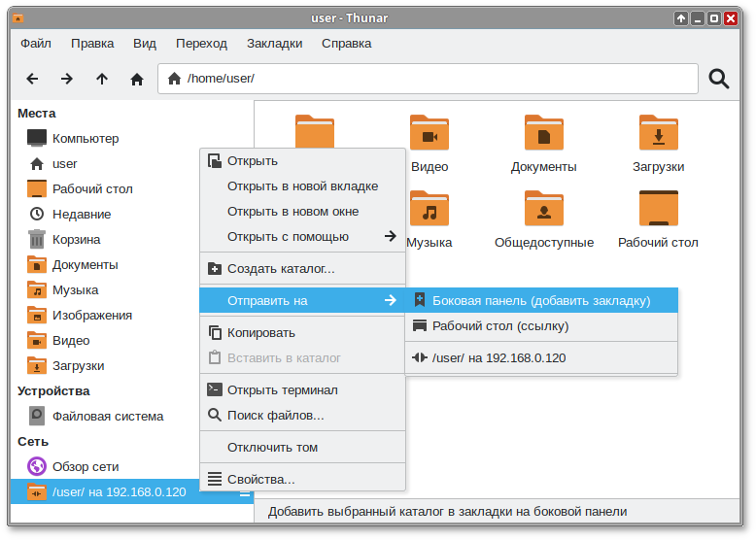Click the /home/user/ location path field

coord(428,79)
